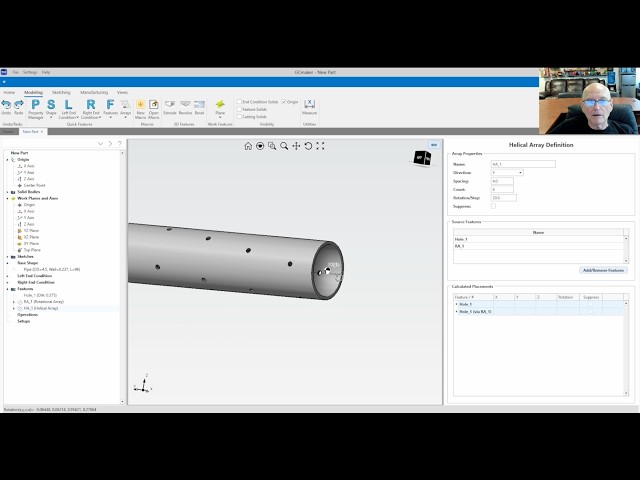This screenshot has width=640, height=480.
Task: Click the zoom window icon in viewport
Action: 272,146
